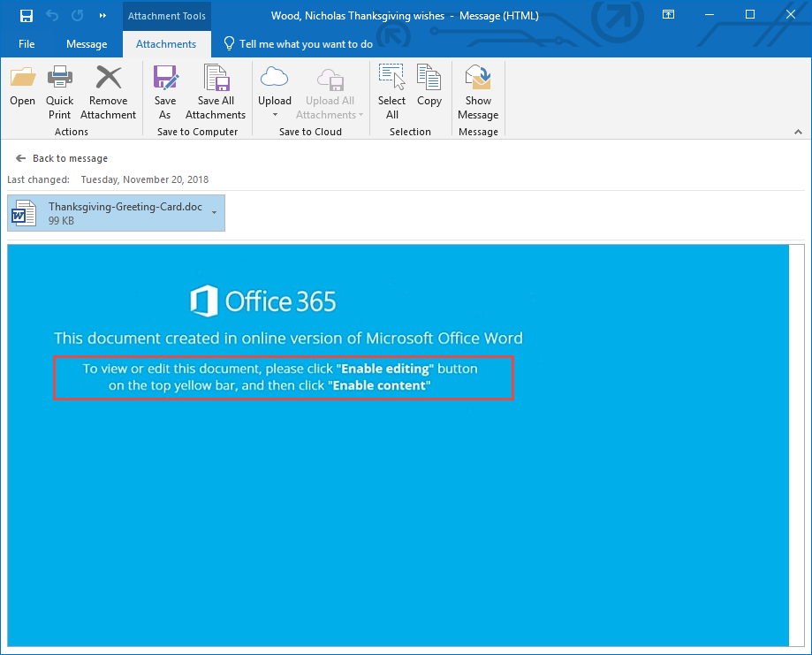
Task: Click the Office 365 logo in the preview
Action: [263, 301]
